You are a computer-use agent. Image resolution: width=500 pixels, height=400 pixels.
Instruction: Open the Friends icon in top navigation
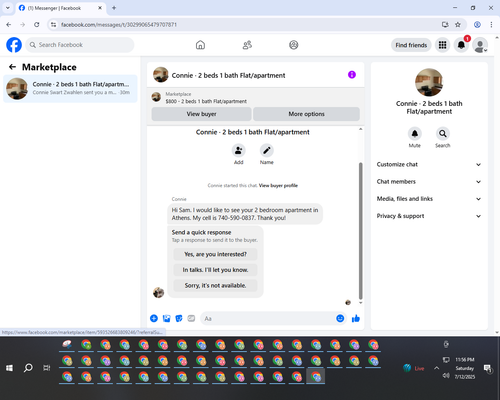[247, 45]
